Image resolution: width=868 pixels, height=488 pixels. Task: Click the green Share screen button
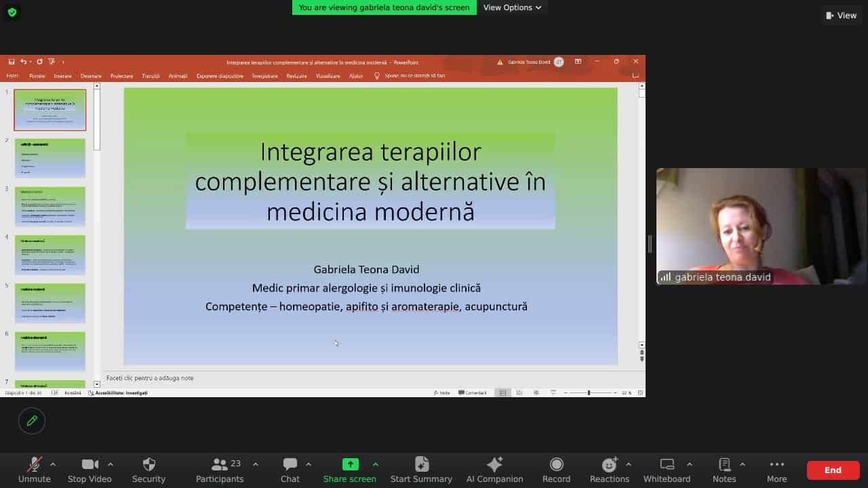(x=350, y=469)
